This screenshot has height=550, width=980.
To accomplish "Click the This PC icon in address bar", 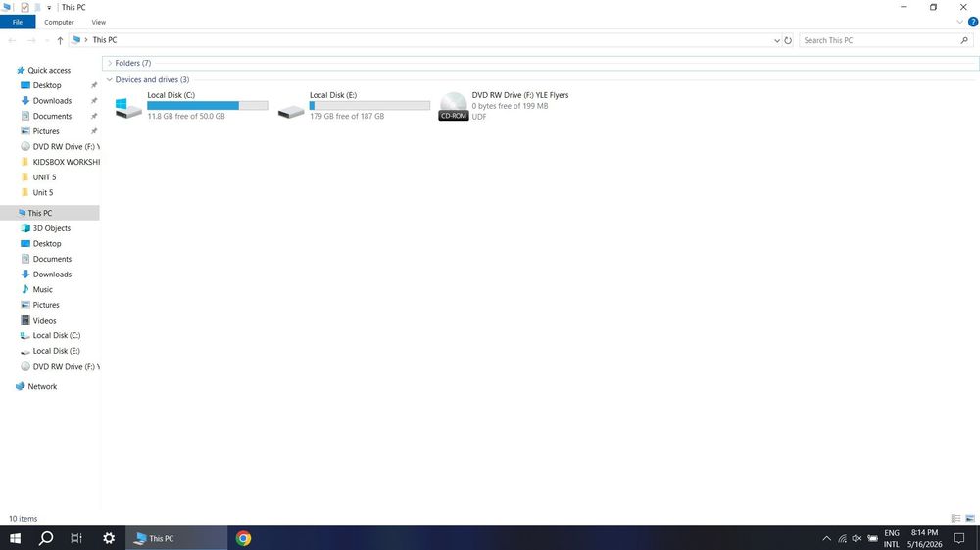I will 76,40.
